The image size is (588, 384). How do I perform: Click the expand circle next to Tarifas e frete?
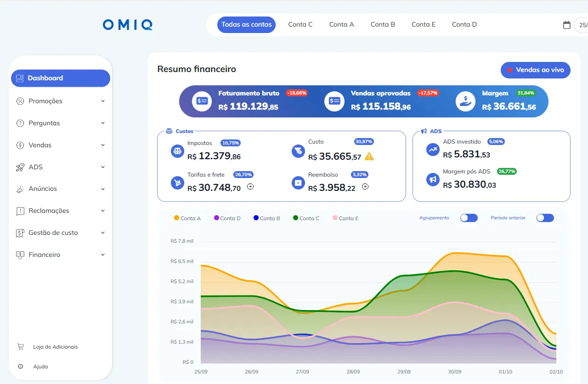250,186
